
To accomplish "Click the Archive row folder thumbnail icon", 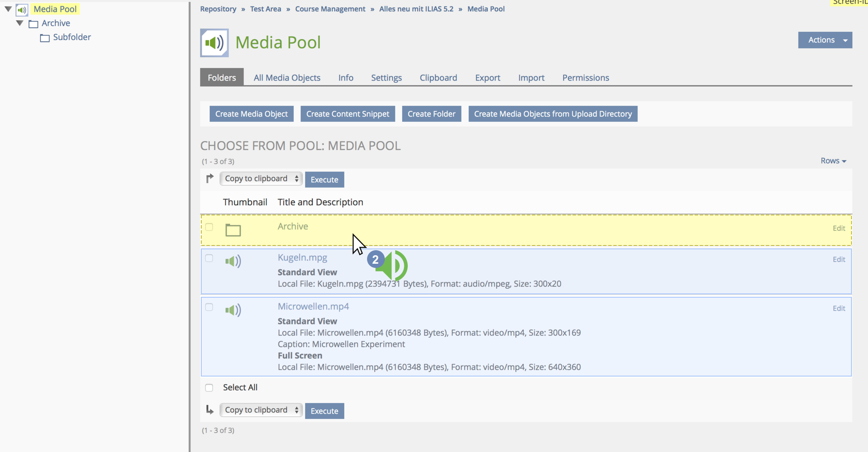I will (x=233, y=230).
